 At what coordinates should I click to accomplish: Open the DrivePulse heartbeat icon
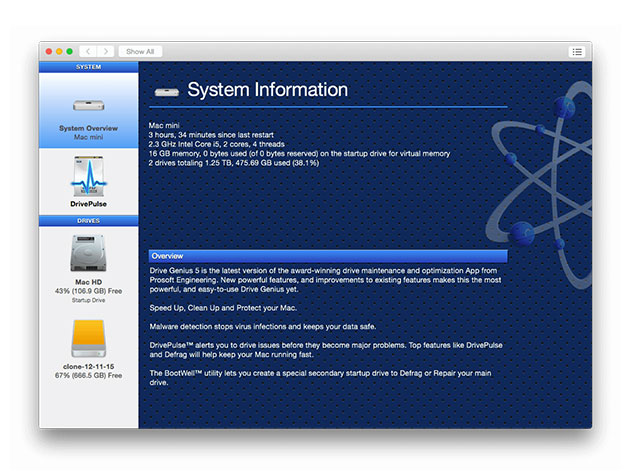point(88,176)
